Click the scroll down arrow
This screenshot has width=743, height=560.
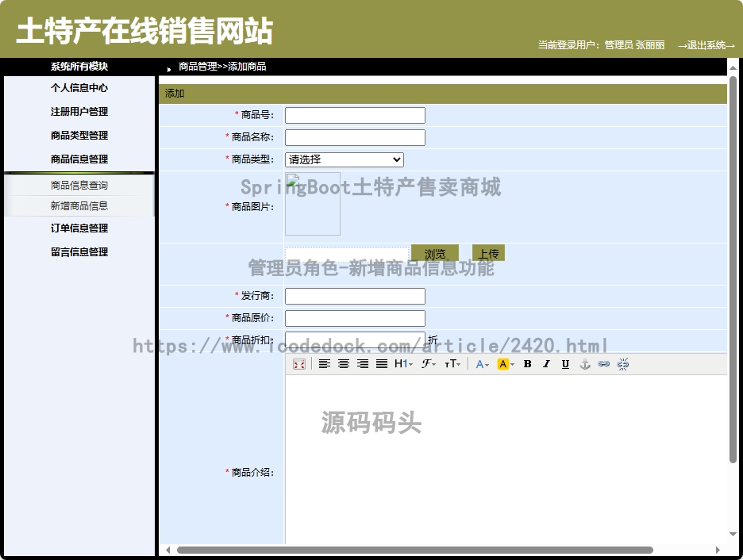click(x=733, y=535)
